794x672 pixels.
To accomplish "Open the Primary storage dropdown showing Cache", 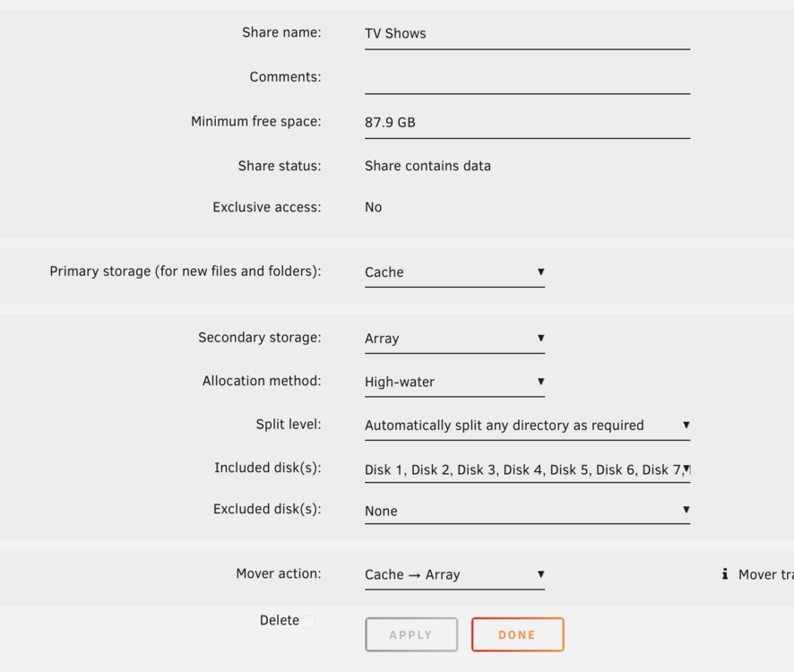I will (x=454, y=272).
